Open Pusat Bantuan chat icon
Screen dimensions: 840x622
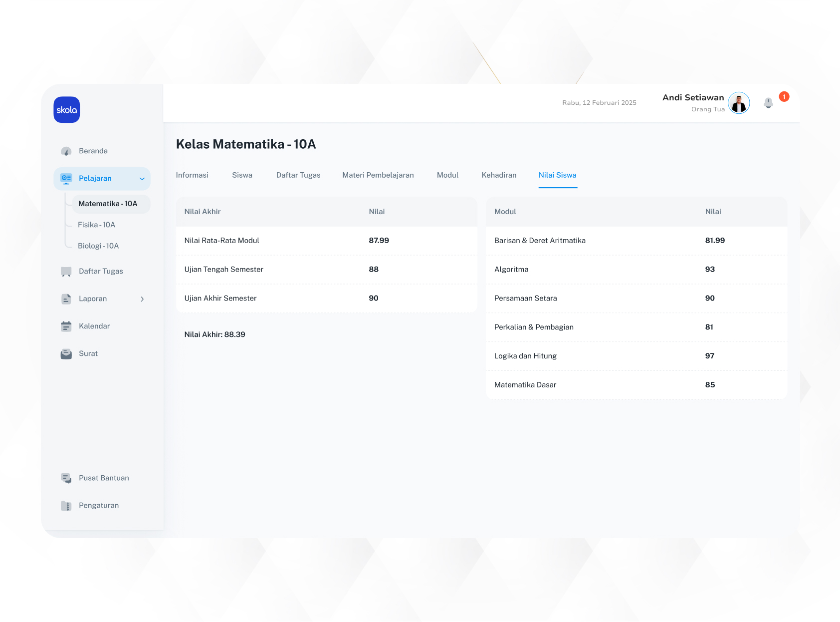pyautogui.click(x=66, y=478)
